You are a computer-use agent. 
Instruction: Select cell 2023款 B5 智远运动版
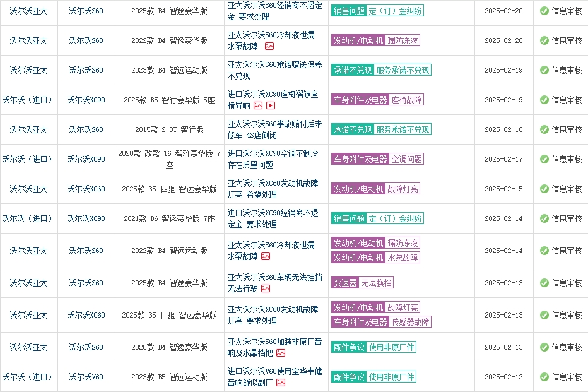point(169,377)
